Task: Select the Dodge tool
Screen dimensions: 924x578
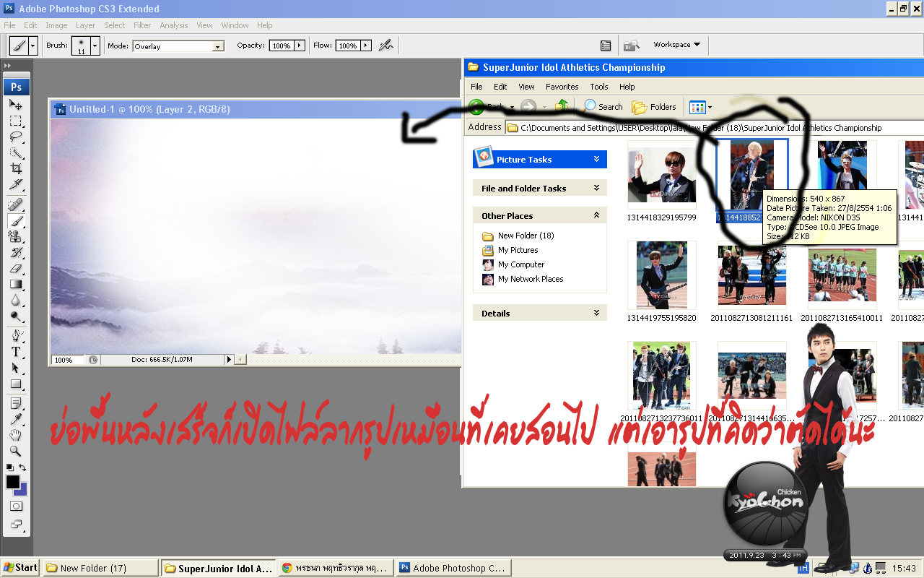Action: 16,316
